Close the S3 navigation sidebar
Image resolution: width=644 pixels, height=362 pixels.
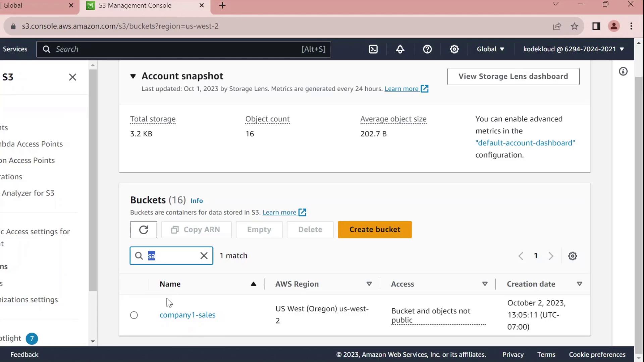[72, 77]
